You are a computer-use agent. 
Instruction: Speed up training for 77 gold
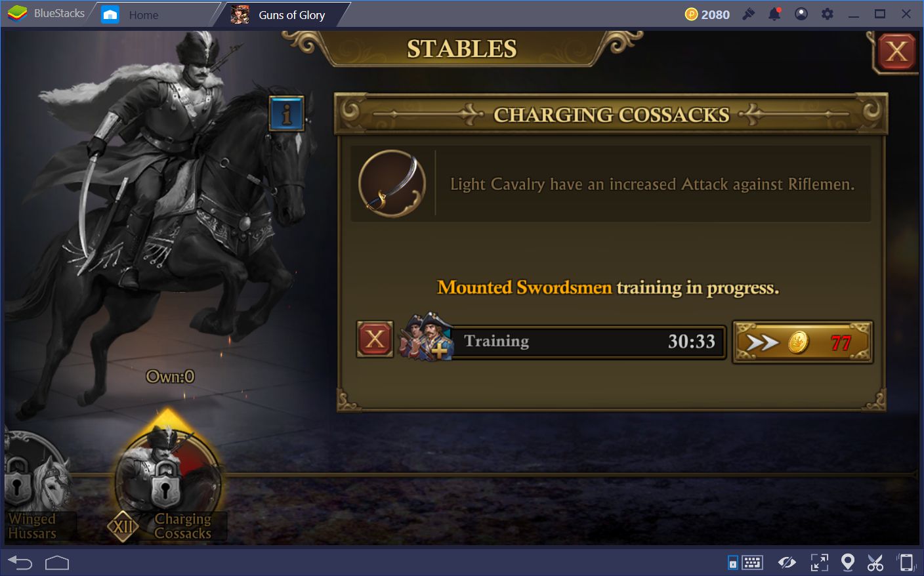point(803,342)
